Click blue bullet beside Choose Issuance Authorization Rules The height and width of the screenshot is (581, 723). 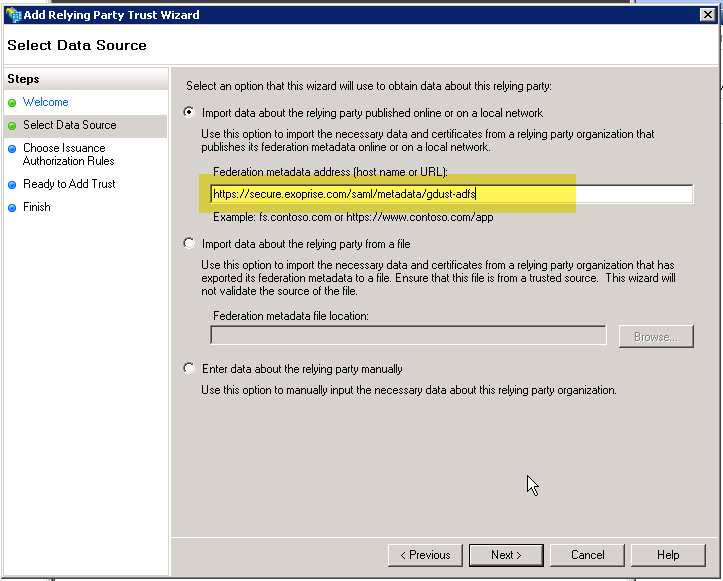12,149
